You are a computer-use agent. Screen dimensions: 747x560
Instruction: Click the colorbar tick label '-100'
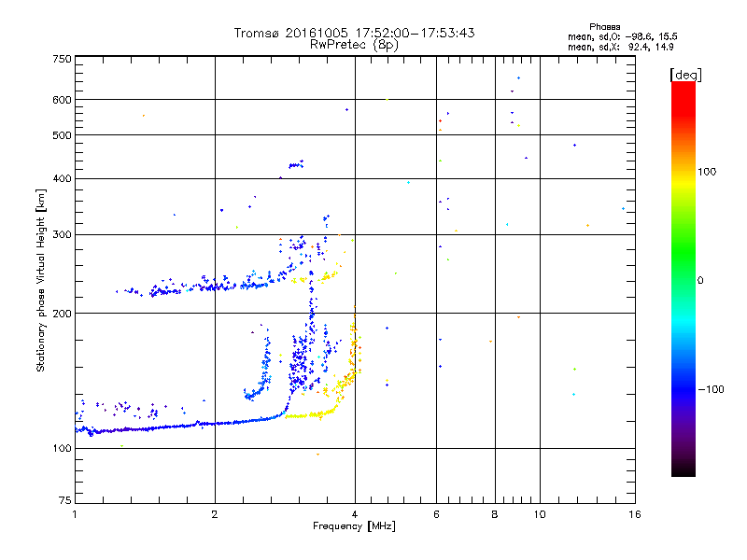click(712, 389)
